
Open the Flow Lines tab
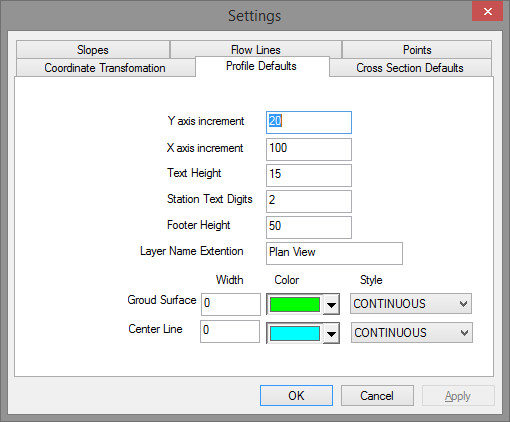pyautogui.click(x=256, y=49)
